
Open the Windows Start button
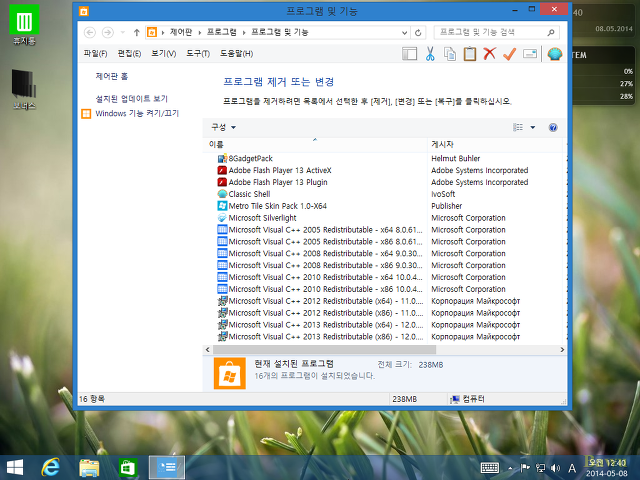[15, 467]
